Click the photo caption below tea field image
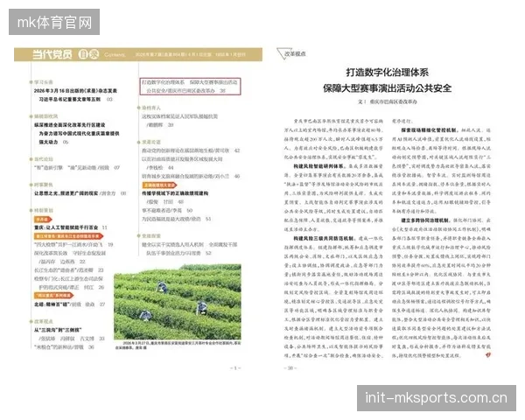Viewport: 525px width, 420px height. pyautogui.click(x=178, y=346)
